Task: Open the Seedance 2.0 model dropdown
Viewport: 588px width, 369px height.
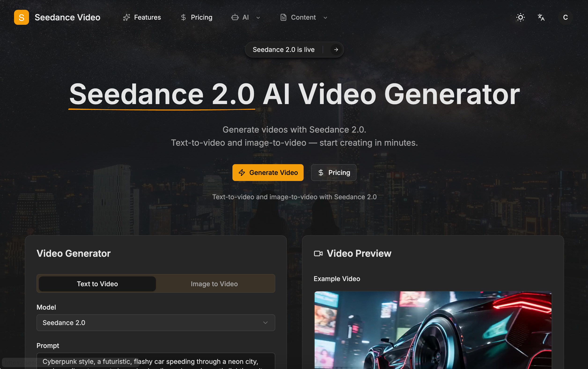Action: tap(156, 322)
